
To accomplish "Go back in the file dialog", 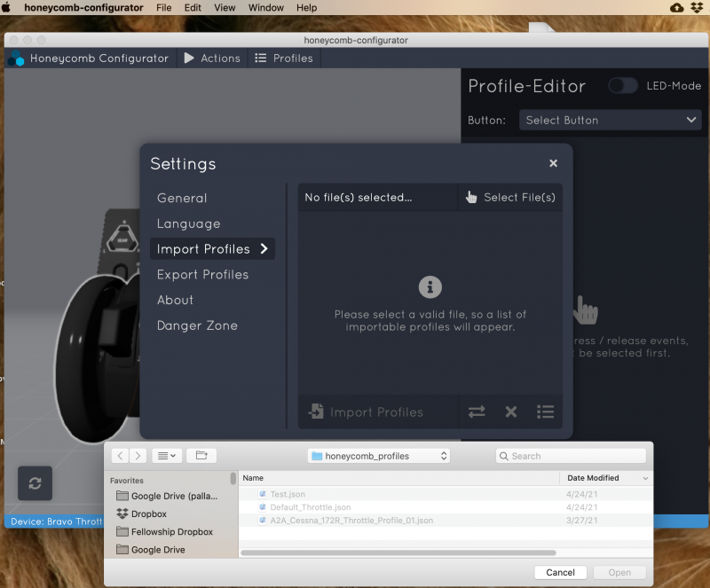I will click(x=120, y=456).
